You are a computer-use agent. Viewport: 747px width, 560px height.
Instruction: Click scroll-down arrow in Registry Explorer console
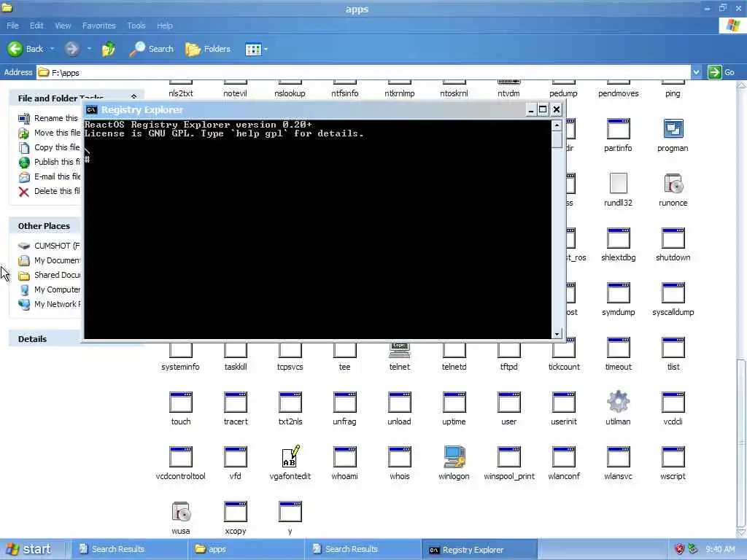click(557, 334)
